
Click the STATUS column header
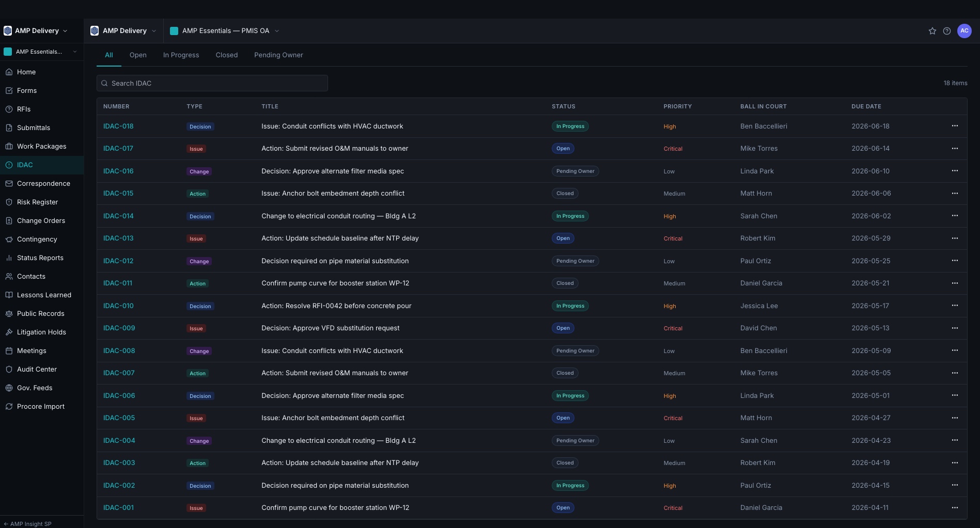point(563,106)
